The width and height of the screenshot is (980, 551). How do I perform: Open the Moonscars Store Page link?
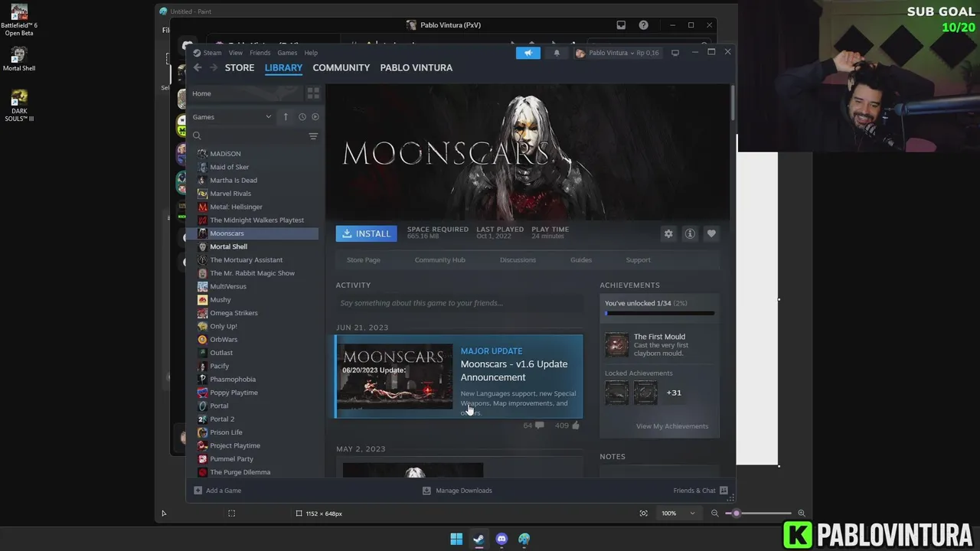pos(364,259)
